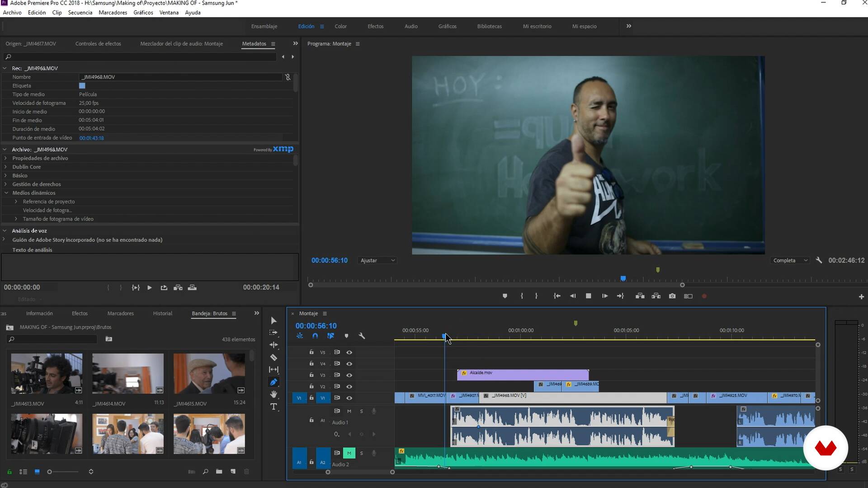
Task: Select the Type tool
Action: [274, 407]
